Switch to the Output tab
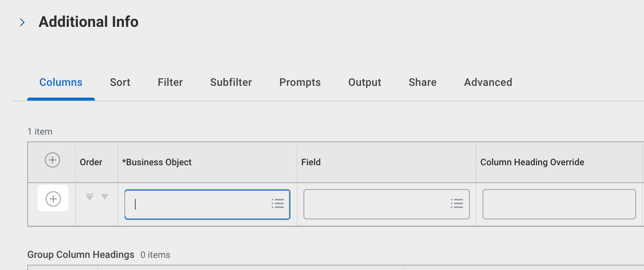Viewport: 644px width, 270px height. (365, 82)
